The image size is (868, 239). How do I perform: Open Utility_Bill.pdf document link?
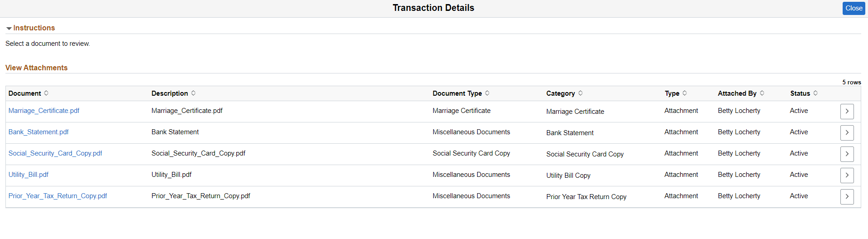click(29, 175)
